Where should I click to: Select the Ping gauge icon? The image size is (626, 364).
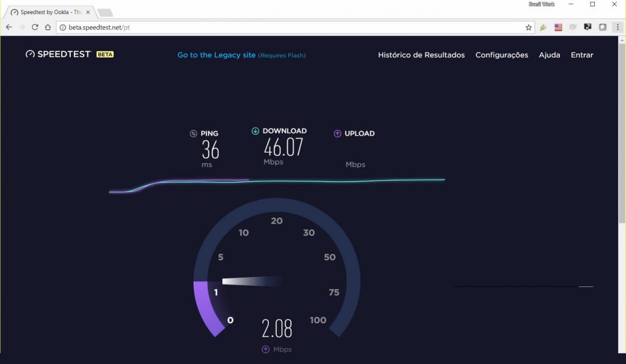point(194,133)
